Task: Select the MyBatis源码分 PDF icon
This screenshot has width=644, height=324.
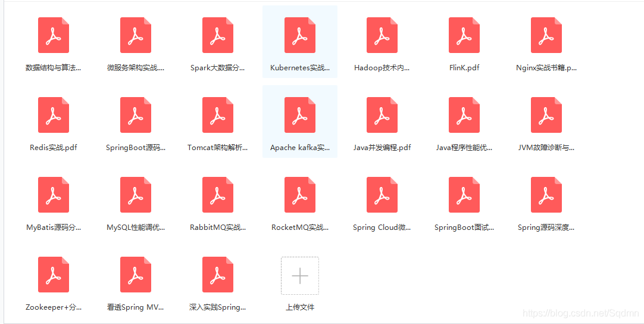Action: pyautogui.click(x=54, y=195)
